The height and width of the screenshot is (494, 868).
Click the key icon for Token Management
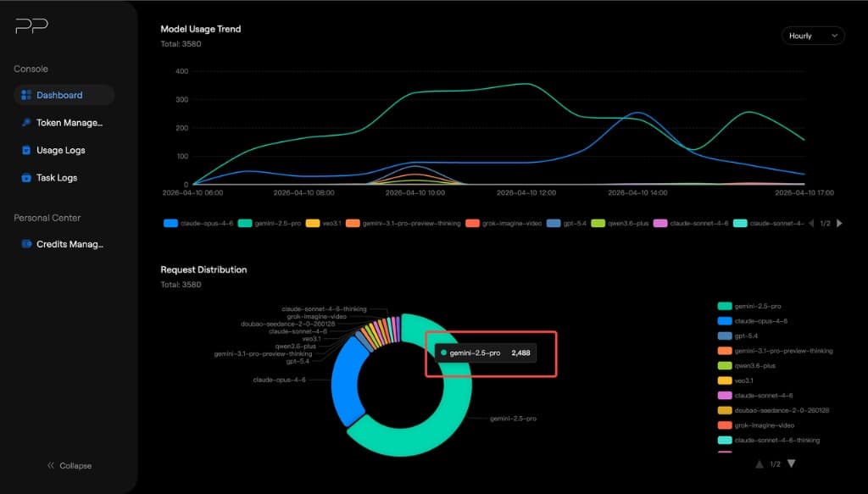(26, 122)
